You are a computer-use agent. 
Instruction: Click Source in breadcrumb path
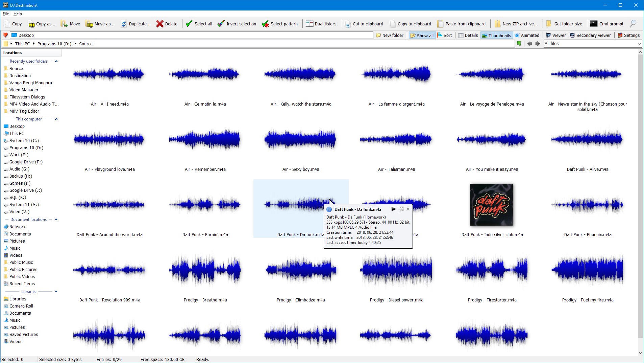pyautogui.click(x=86, y=44)
